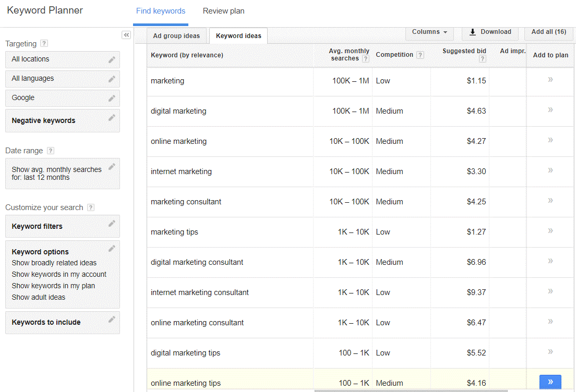Image resolution: width=576 pixels, height=392 pixels.
Task: Open the Columns dropdown
Action: pyautogui.click(x=429, y=32)
